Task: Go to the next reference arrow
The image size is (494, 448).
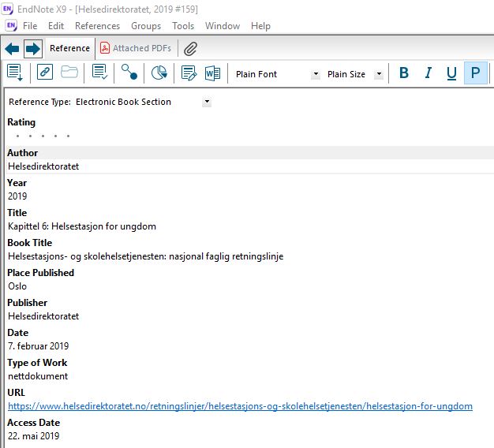Action: (32, 49)
